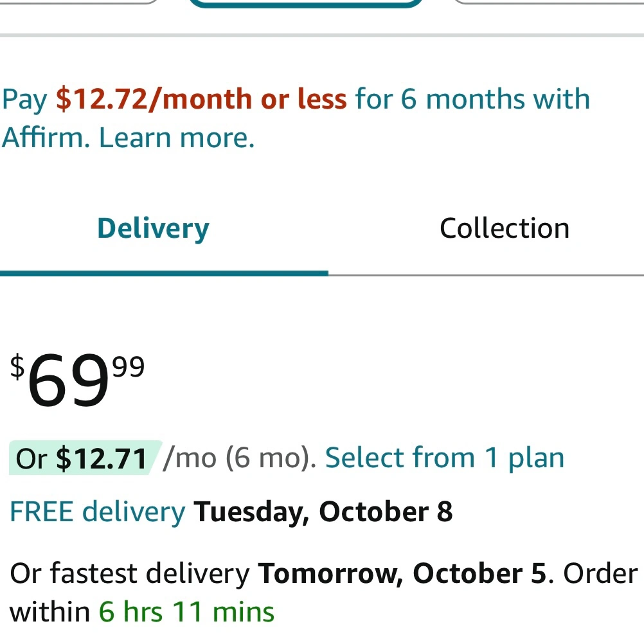Click the "/mo (6 mo)." installment text
Screen dimensions: 644x644
coord(239,458)
